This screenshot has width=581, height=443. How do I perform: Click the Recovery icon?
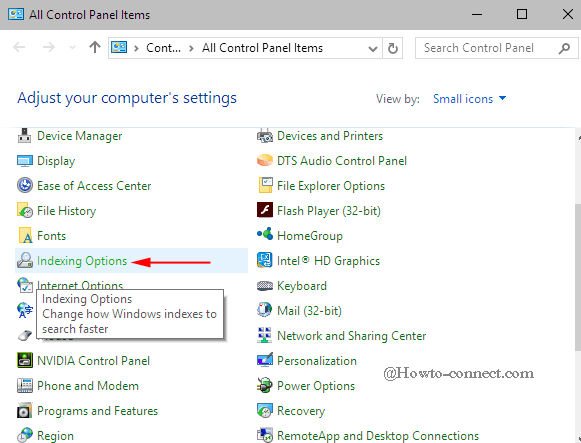(x=265, y=411)
